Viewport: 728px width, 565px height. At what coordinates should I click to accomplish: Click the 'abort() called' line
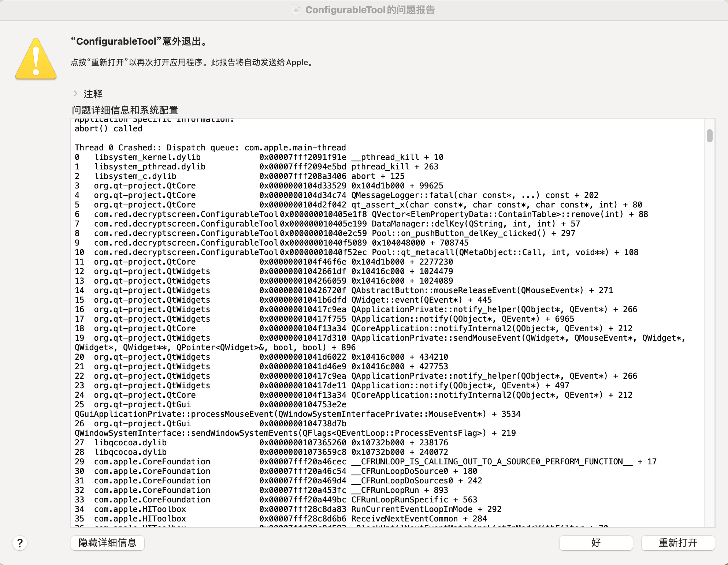click(x=108, y=128)
